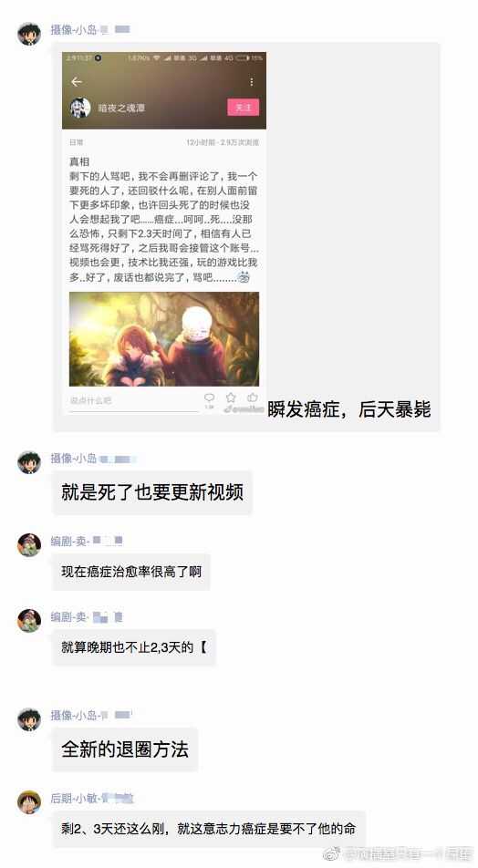Select the message 全新的退圈方法
Screen dimensions: 478x868
click(x=125, y=749)
